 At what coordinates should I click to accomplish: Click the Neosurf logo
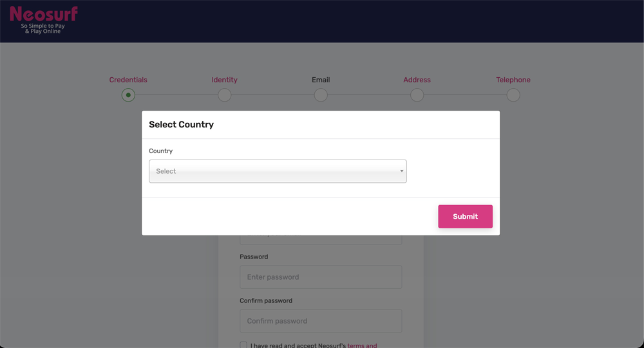coord(43,20)
